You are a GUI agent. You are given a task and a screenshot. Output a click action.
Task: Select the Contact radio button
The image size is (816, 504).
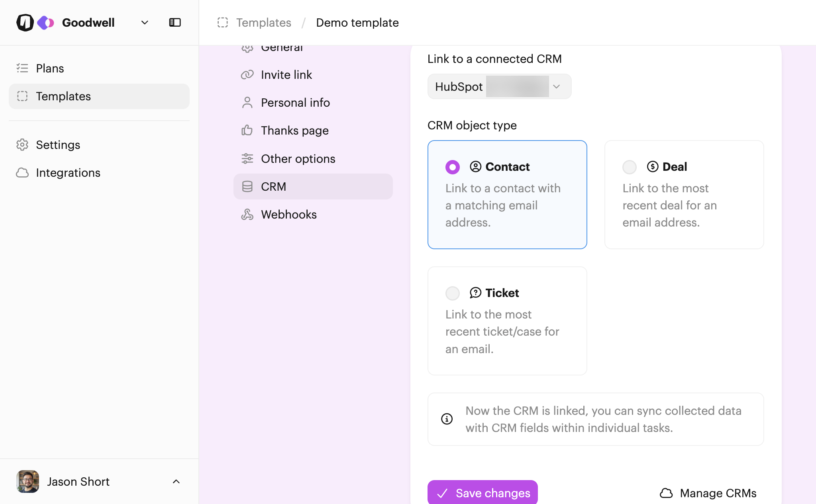452,167
